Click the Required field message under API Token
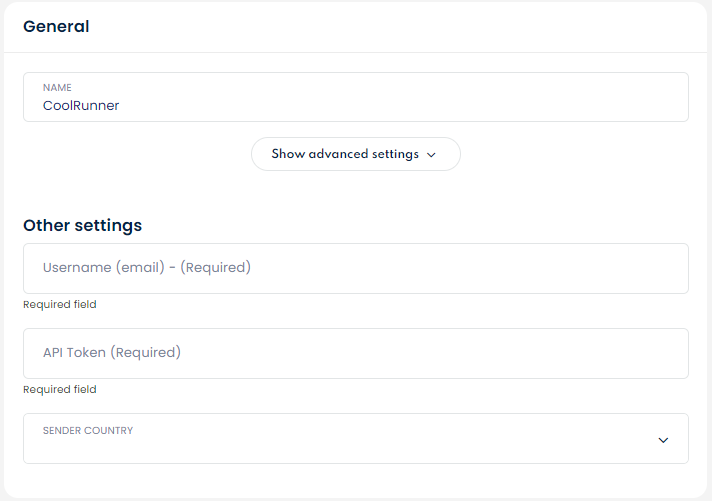This screenshot has height=501, width=712. [60, 390]
